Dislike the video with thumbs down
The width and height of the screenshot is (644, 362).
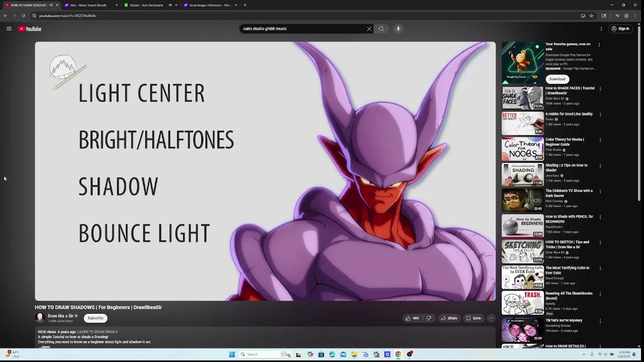(429, 318)
